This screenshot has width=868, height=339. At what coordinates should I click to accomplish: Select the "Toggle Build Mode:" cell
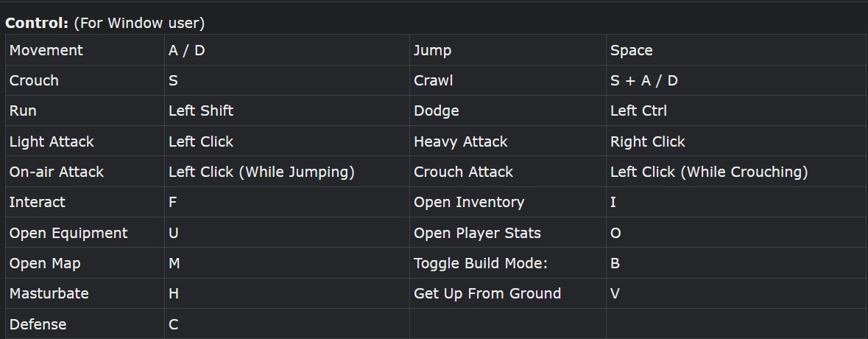(481, 263)
